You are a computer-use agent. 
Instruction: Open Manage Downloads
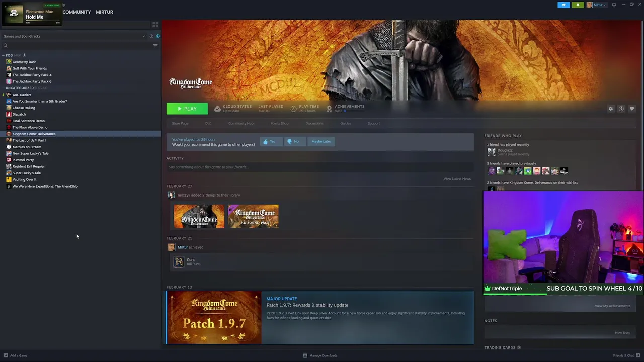pyautogui.click(x=320, y=355)
